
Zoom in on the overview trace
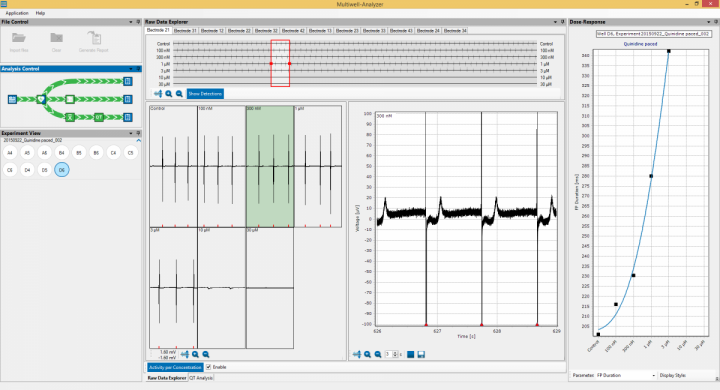169,94
